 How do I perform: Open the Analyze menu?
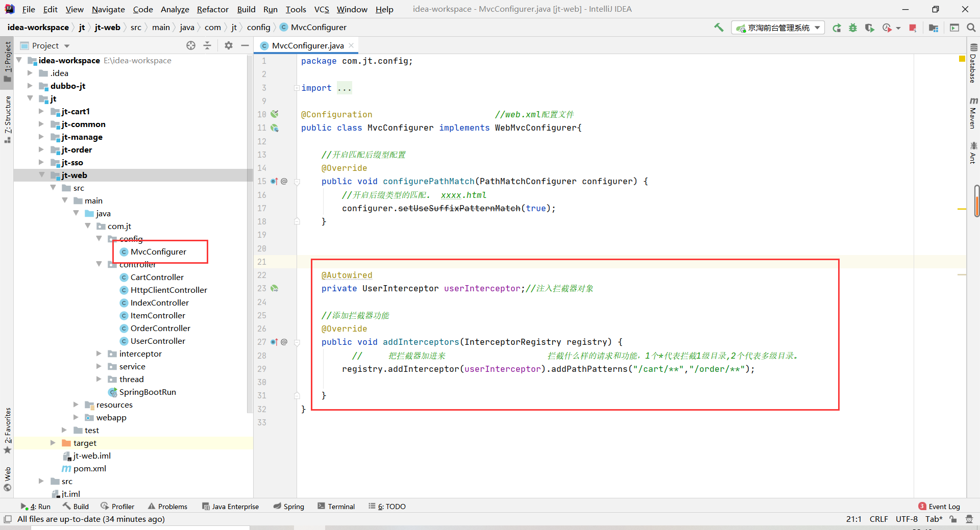pyautogui.click(x=175, y=9)
